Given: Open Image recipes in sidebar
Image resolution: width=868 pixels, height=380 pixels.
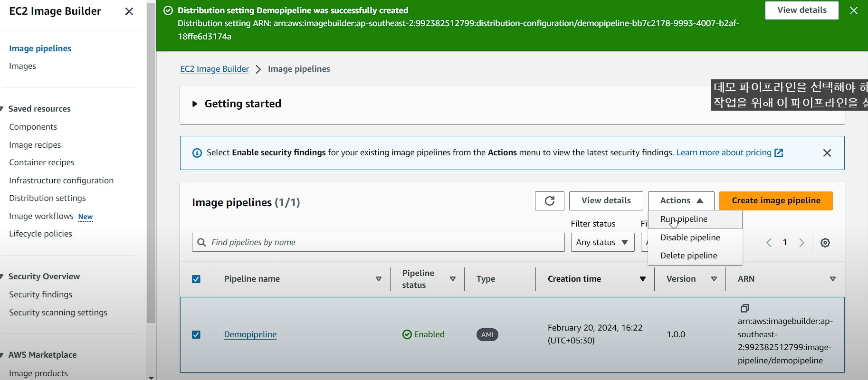Looking at the screenshot, I should (x=35, y=145).
